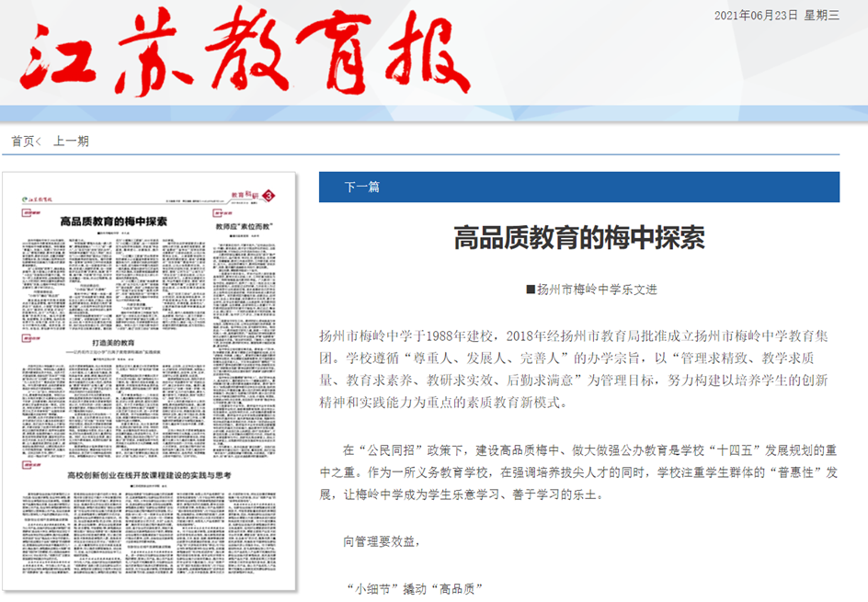Screen dimensions: 868x602
Task: Open 高校创新创业在线开放课程 article in thumbnail
Action: (150, 475)
